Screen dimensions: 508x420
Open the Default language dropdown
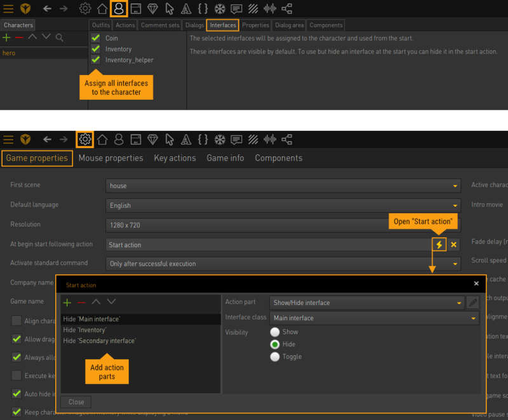(456, 205)
